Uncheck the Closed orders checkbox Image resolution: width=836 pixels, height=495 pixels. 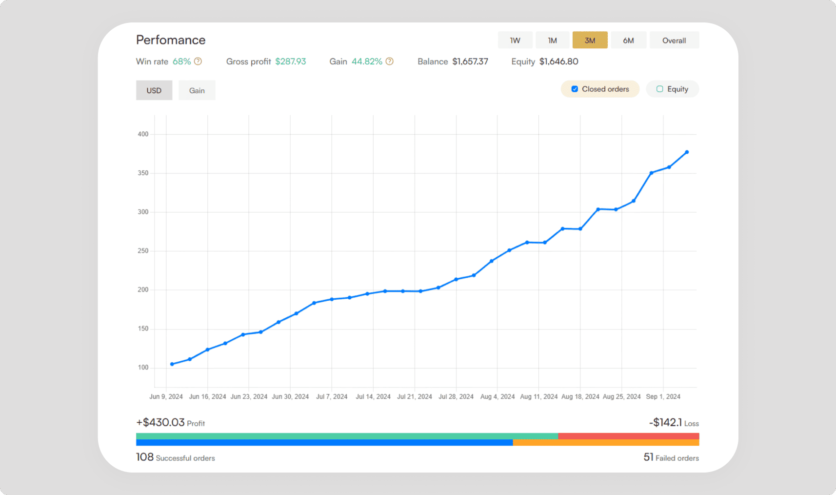point(574,89)
